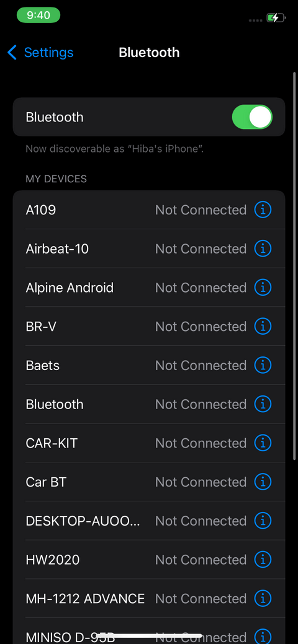298x644 pixels.
Task: Tap the charging battery status icon
Action: click(x=276, y=18)
